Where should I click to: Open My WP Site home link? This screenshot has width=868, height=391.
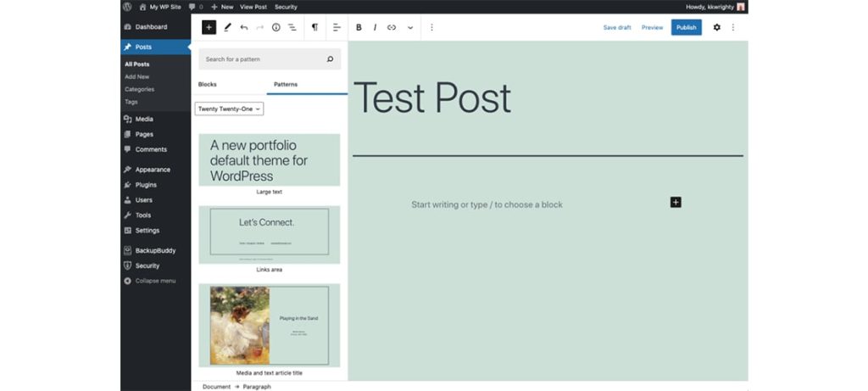[160, 7]
